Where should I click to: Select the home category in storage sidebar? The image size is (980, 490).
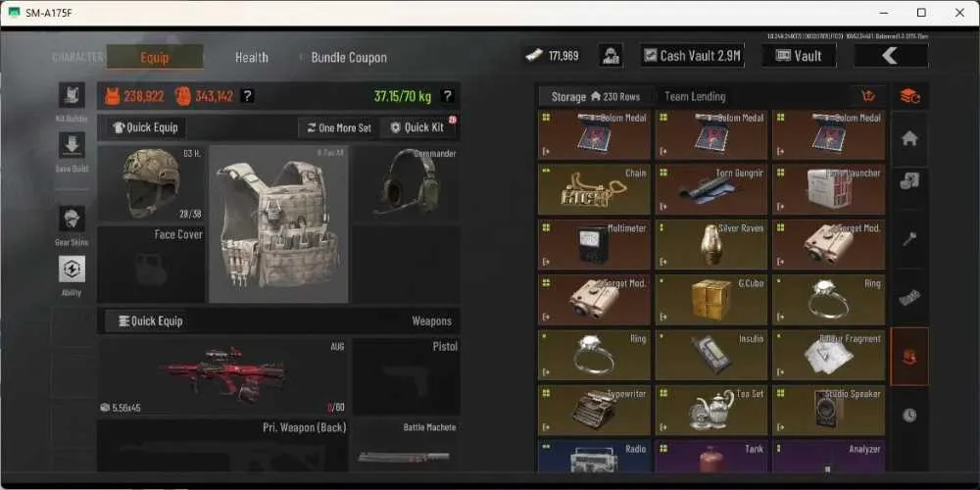[909, 139]
